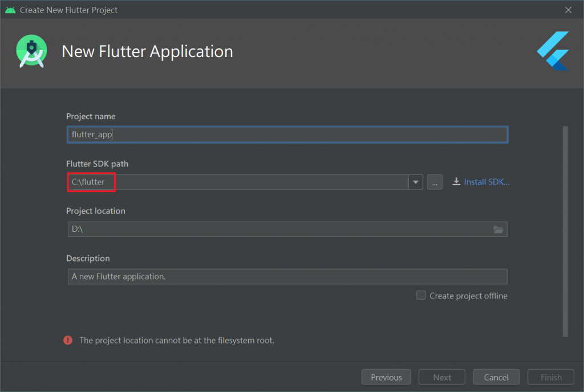Click the filesystem root error message text
This screenshot has width=584, height=392.
(177, 340)
